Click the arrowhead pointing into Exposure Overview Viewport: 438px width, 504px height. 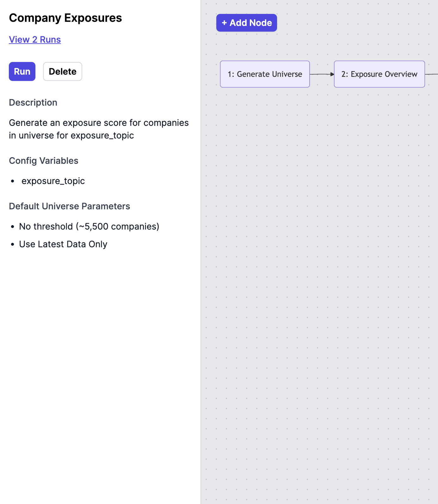[332, 74]
